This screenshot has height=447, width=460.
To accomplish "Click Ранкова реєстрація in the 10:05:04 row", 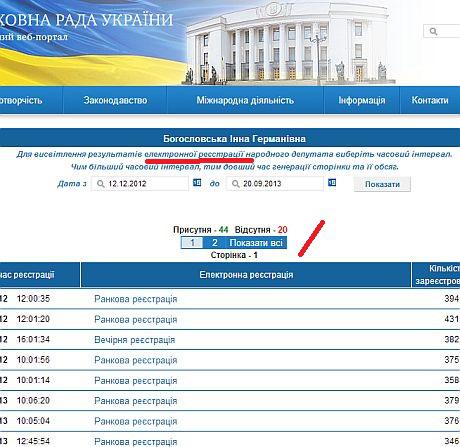I will point(136,421).
